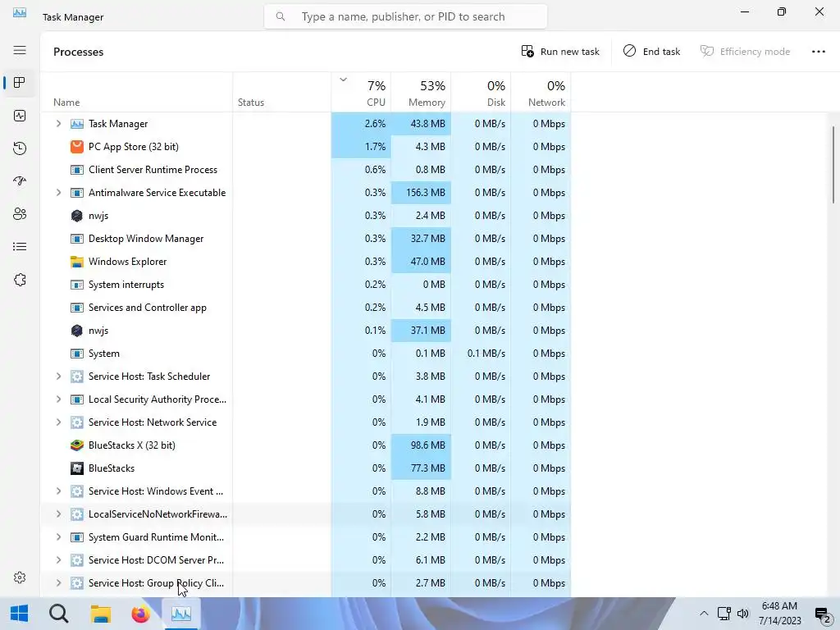Open File Explorer from taskbar

100,614
